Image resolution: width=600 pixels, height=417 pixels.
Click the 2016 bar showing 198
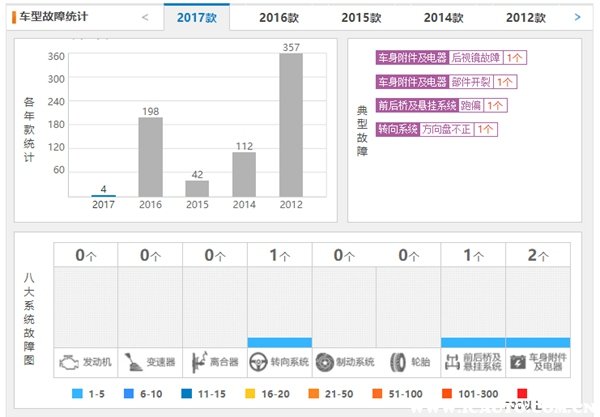tap(150, 156)
